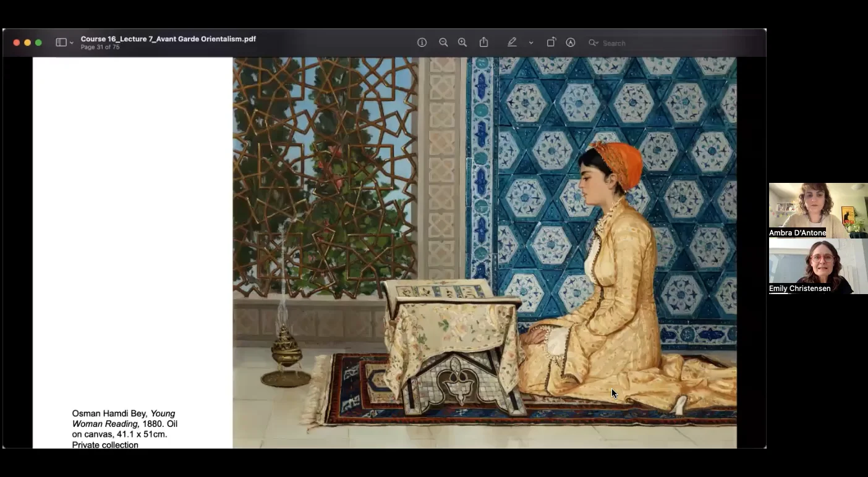
Task: Select the Highlight pen tool
Action: point(512,42)
